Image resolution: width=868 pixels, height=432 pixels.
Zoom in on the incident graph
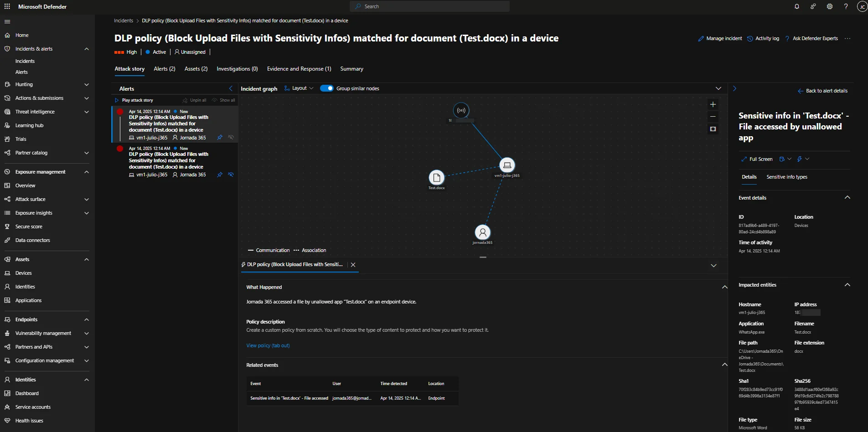[x=713, y=104]
